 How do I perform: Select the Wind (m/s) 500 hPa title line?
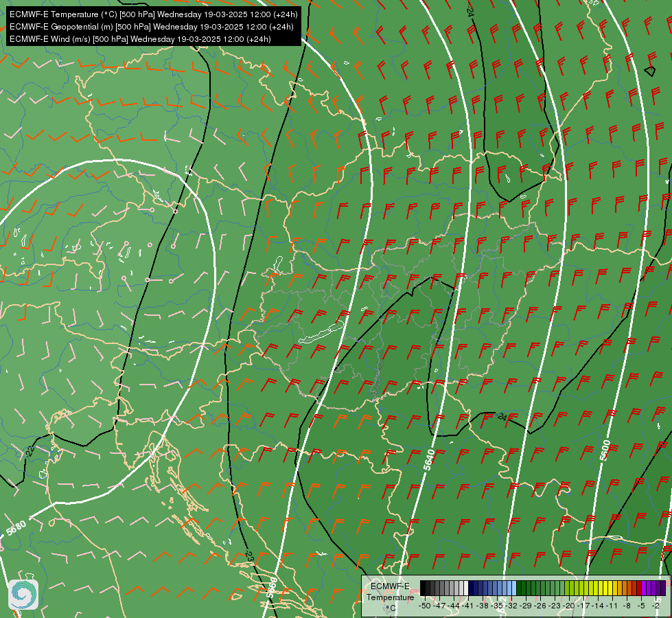[x=140, y=39]
